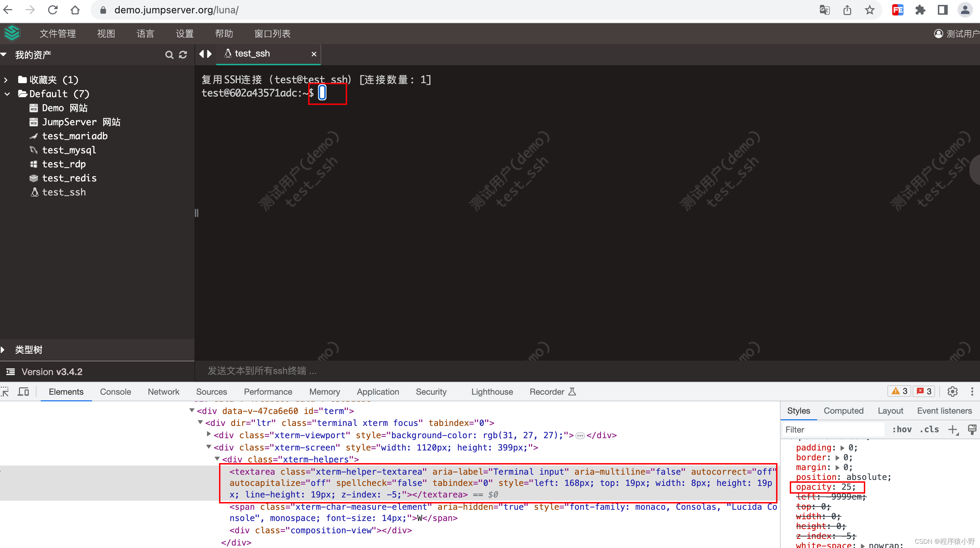Click the new style rule plus icon

pos(953,429)
